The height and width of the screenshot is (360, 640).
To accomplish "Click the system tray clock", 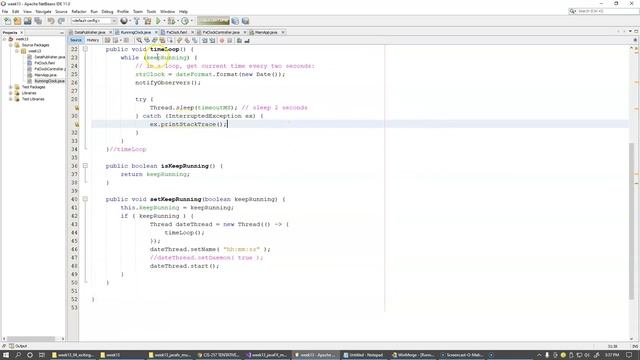I will pos(612,355).
